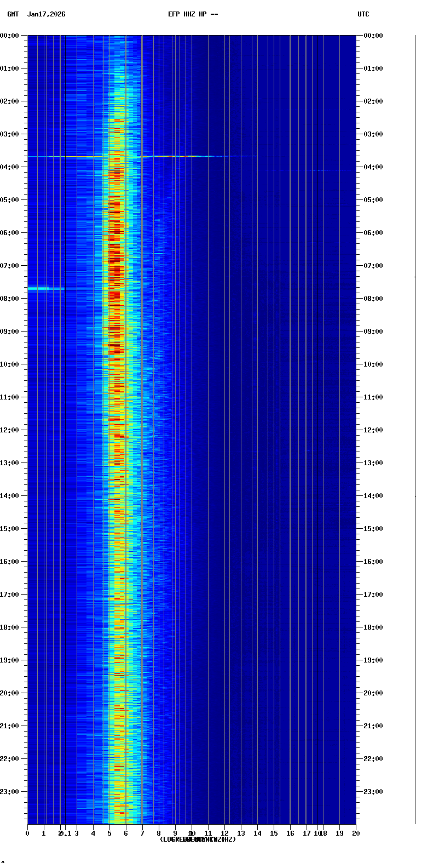Click the UTC label at top right
This screenshot has height=868, width=439.
[x=363, y=14]
